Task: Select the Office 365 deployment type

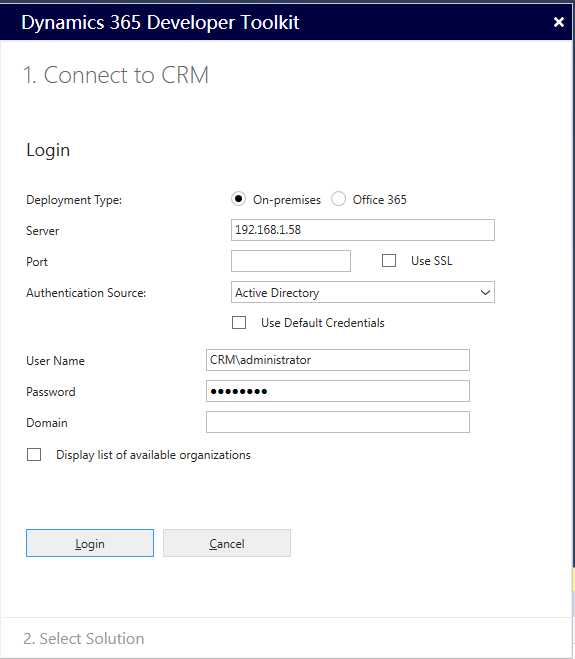Action: click(x=338, y=199)
